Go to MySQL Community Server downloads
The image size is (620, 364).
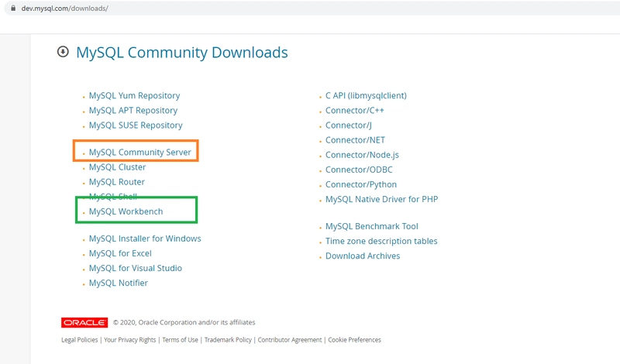coord(139,152)
